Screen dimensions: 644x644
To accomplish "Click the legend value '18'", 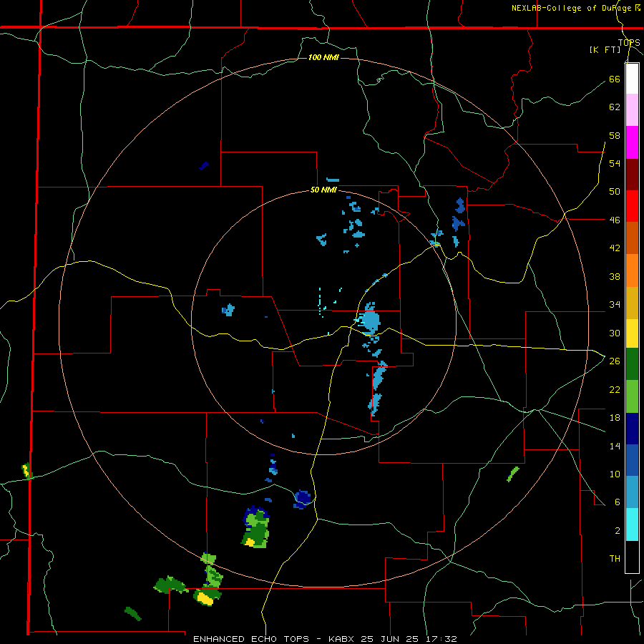I will [x=615, y=418].
